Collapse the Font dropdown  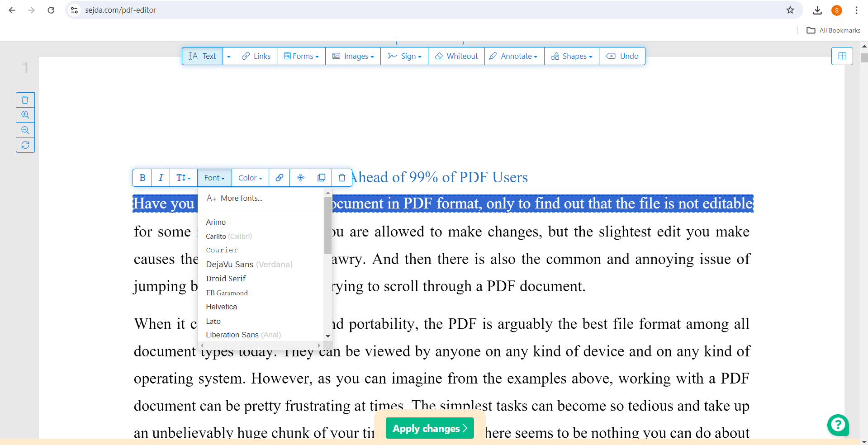click(214, 178)
